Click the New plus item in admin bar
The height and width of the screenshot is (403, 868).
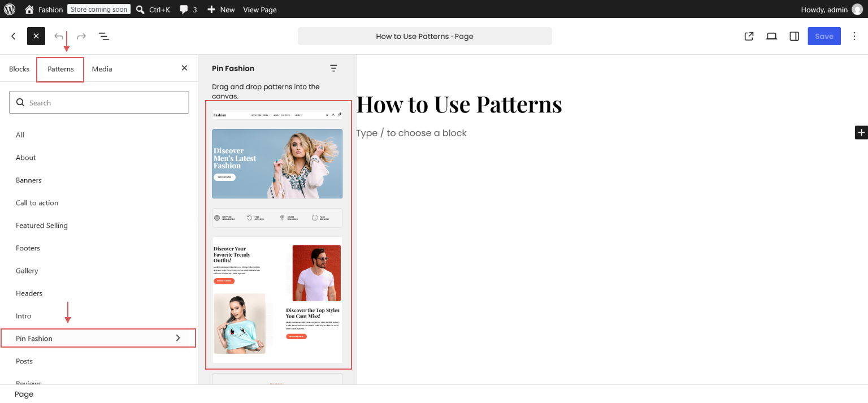tap(221, 9)
